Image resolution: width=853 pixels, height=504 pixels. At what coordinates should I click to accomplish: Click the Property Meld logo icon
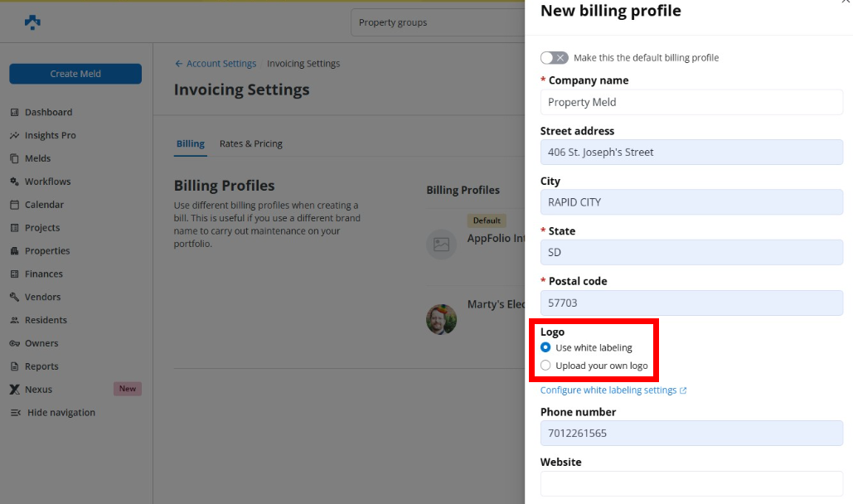pos(32,22)
